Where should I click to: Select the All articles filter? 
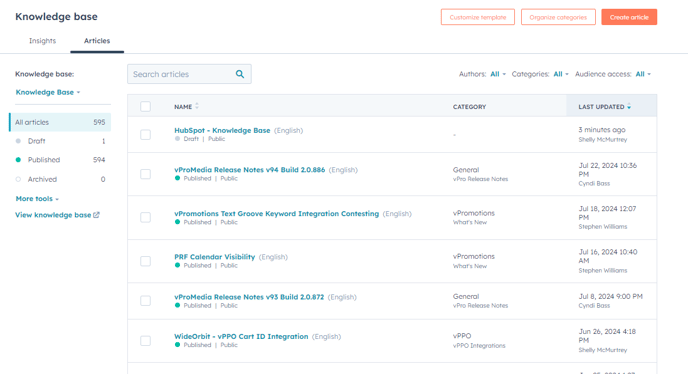click(x=60, y=122)
